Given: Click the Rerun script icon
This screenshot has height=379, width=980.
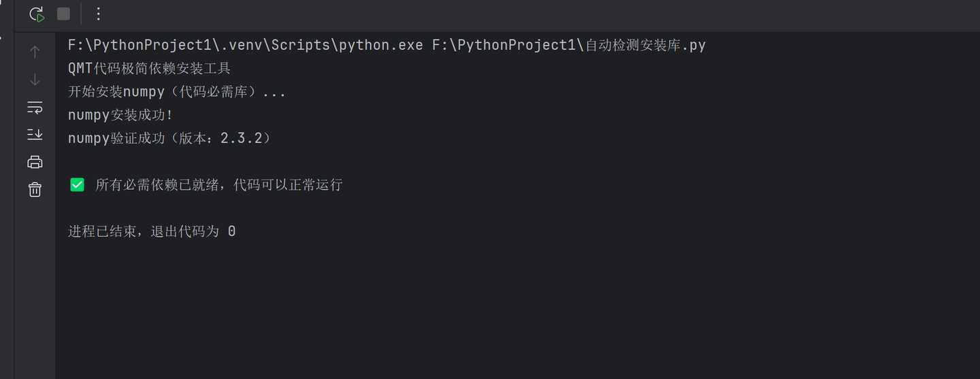Looking at the screenshot, I should pyautogui.click(x=37, y=14).
